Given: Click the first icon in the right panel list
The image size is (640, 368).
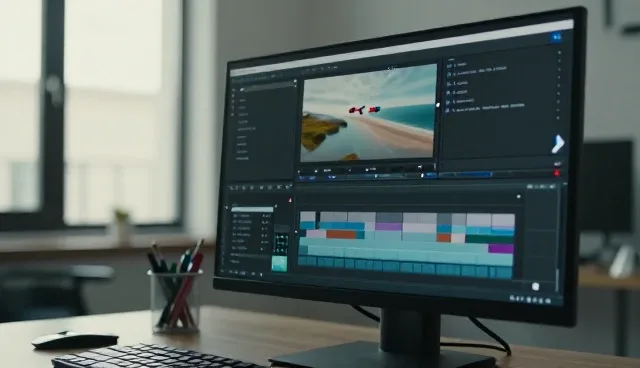Looking at the screenshot, I should coord(450,66).
